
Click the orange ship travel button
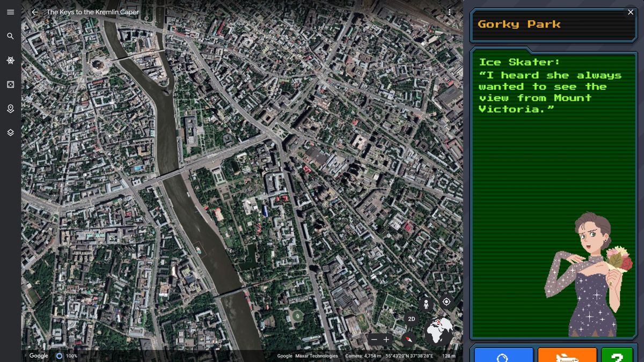tap(567, 355)
